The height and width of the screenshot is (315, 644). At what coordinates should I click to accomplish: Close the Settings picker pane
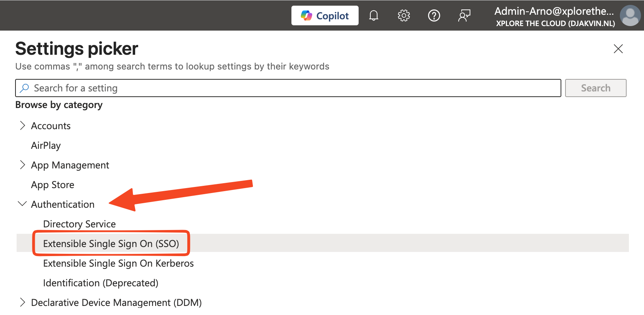(x=618, y=49)
